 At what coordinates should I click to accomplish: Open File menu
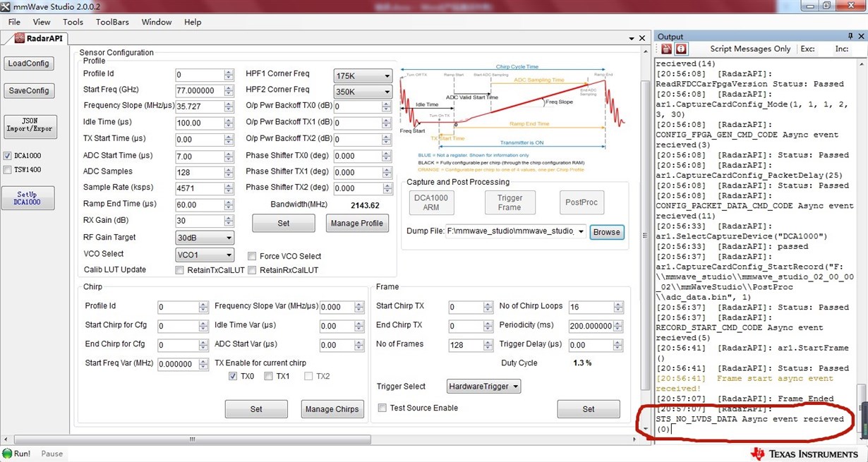click(14, 22)
